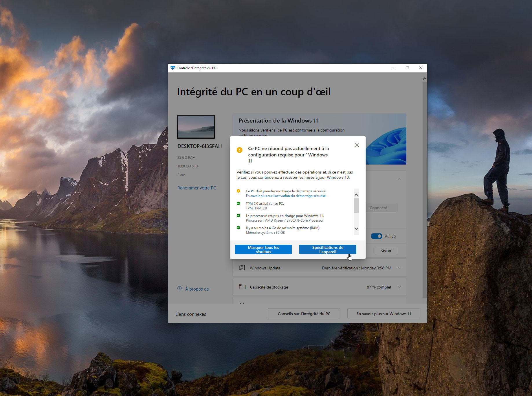Click the green check next to TPM 2.0
This screenshot has width=532, height=396.
pos(239,203)
